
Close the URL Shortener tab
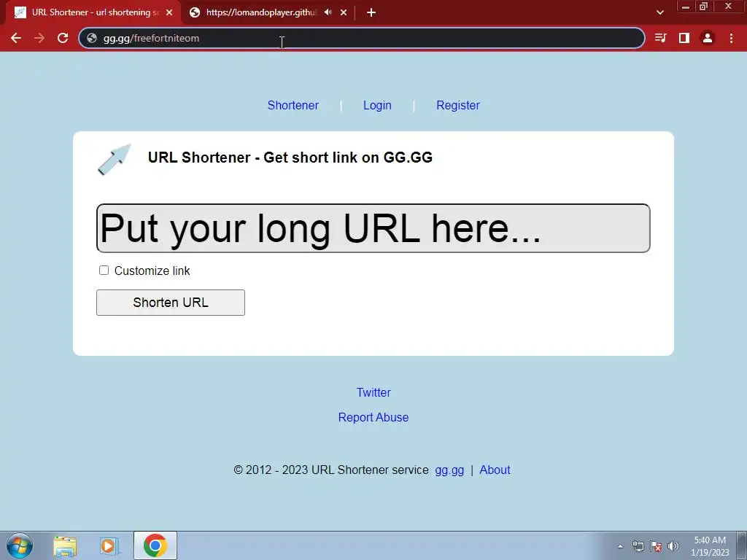[169, 12]
